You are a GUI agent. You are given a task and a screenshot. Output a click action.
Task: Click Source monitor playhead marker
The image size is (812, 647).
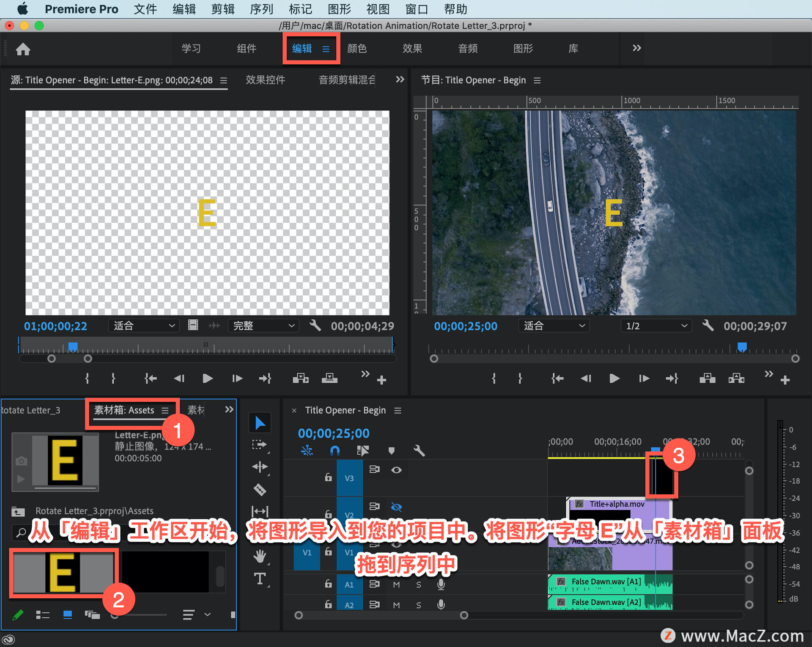73,347
